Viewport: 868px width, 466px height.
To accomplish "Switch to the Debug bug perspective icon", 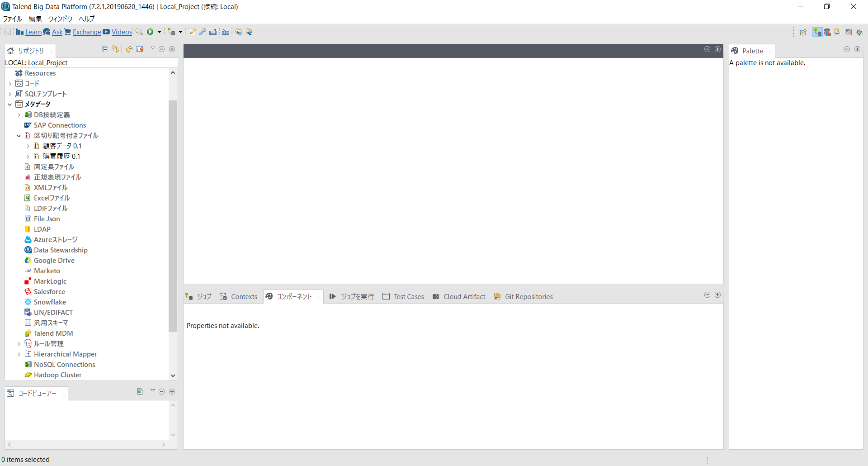I will click(859, 32).
